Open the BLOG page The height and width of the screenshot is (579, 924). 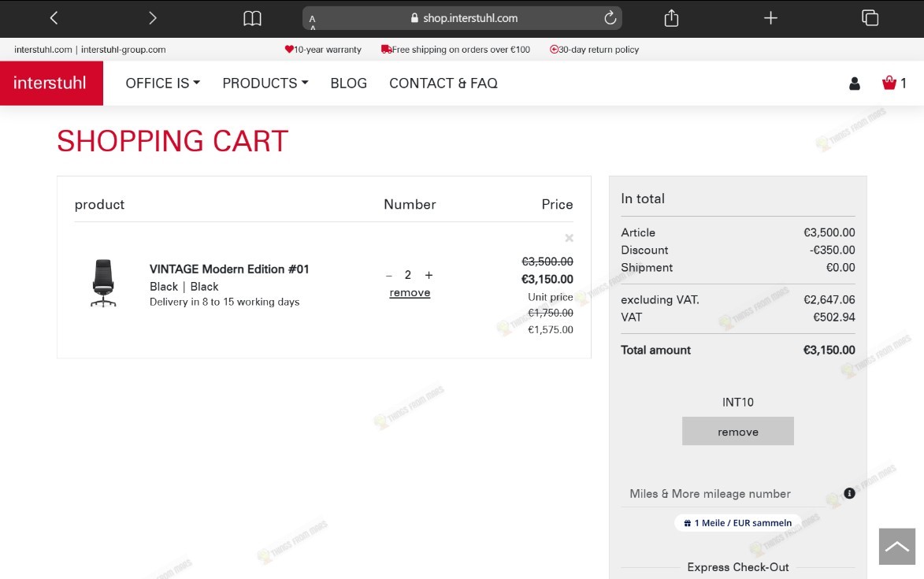(x=348, y=83)
